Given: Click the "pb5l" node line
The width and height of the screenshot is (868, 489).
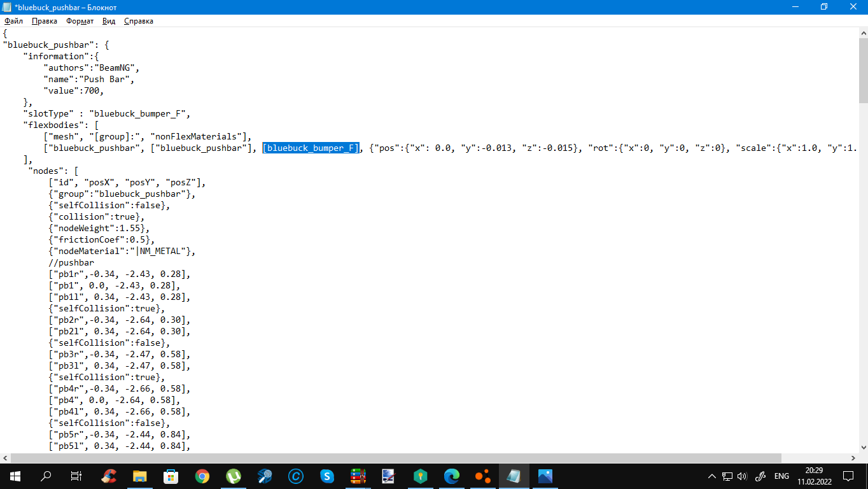Looking at the screenshot, I should point(120,446).
